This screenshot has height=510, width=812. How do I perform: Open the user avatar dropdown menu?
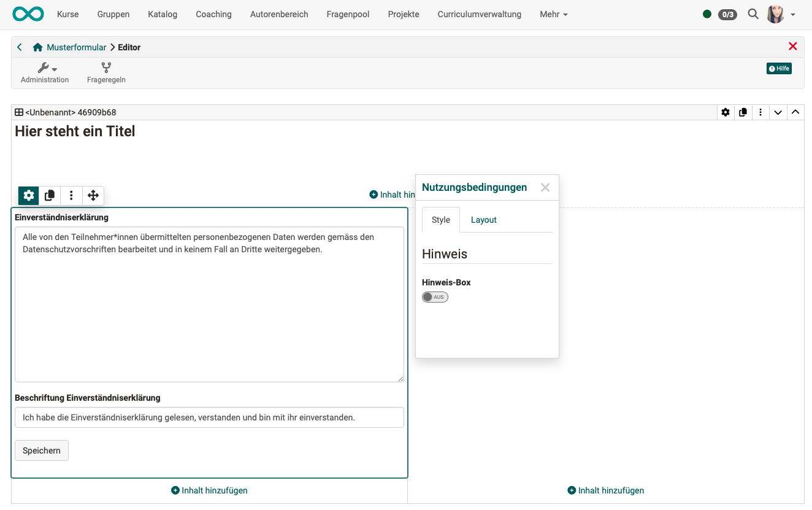pyautogui.click(x=781, y=14)
